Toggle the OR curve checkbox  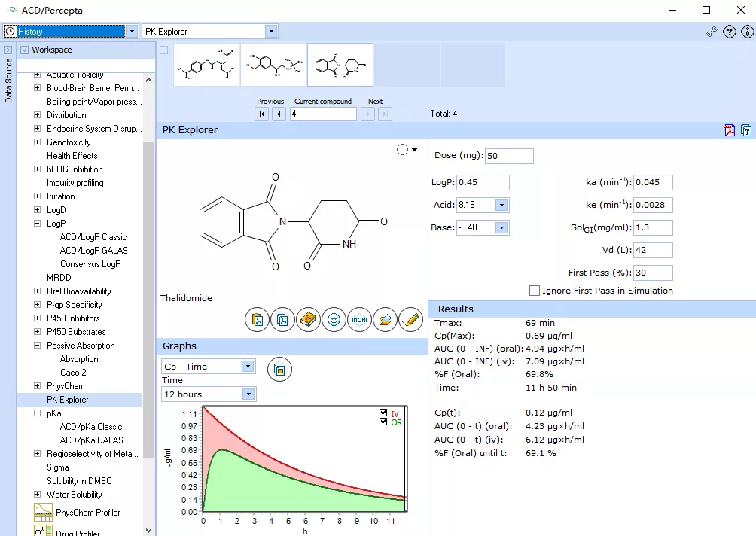[384, 422]
